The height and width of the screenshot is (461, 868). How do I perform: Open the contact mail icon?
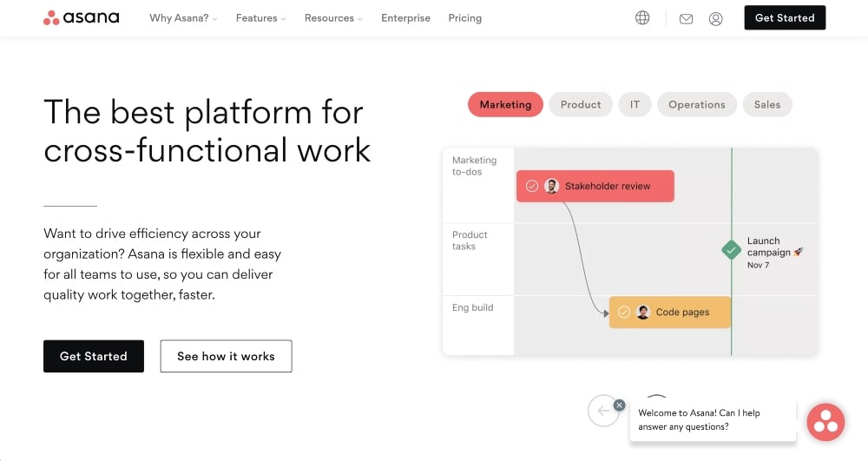686,19
